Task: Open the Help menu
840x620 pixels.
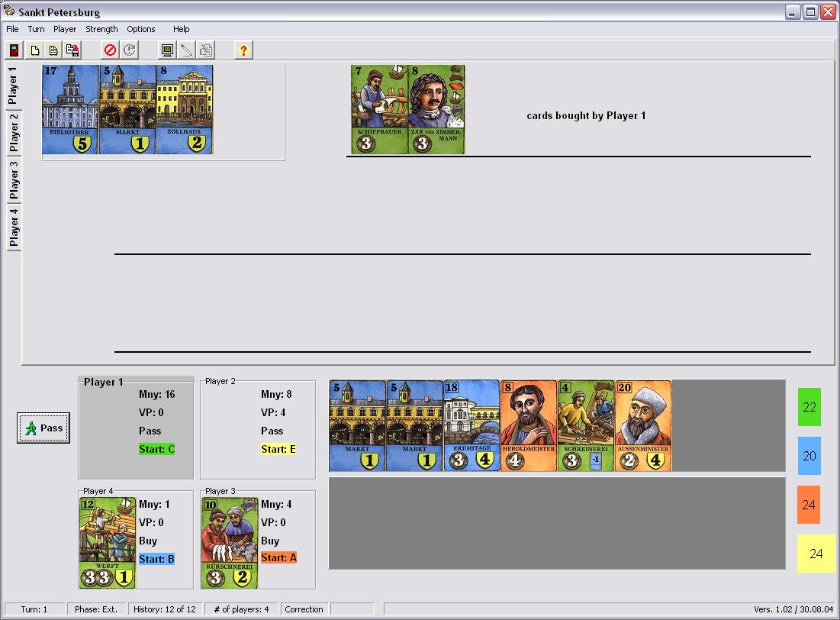Action: (x=181, y=29)
